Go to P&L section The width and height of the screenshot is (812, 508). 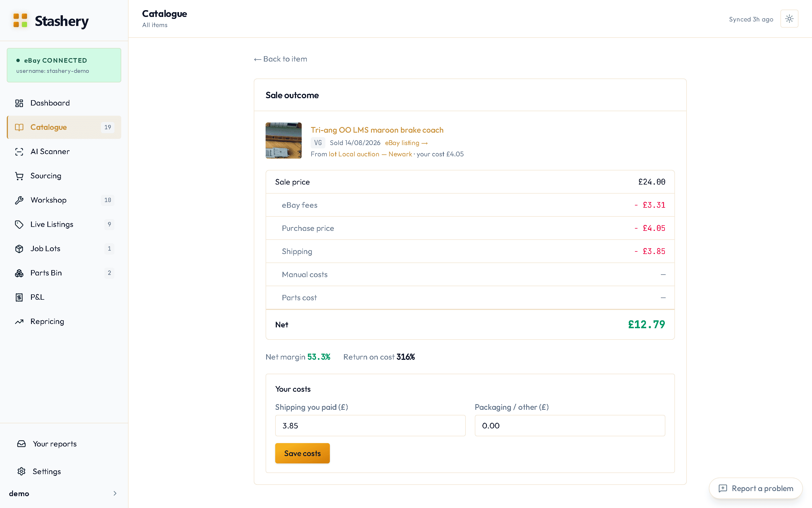tap(64, 297)
